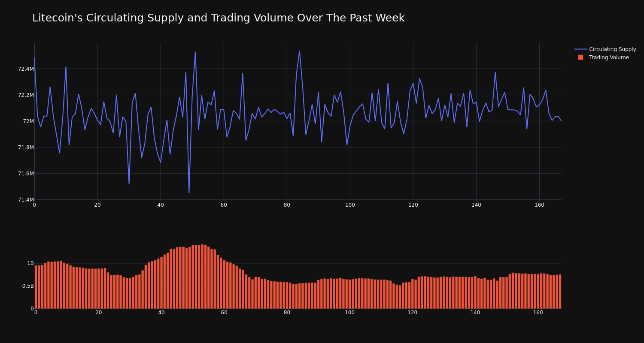Image resolution: width=644 pixels, height=343 pixels.
Task: Click the 140 tick under the supply chart
Action: pos(476,205)
